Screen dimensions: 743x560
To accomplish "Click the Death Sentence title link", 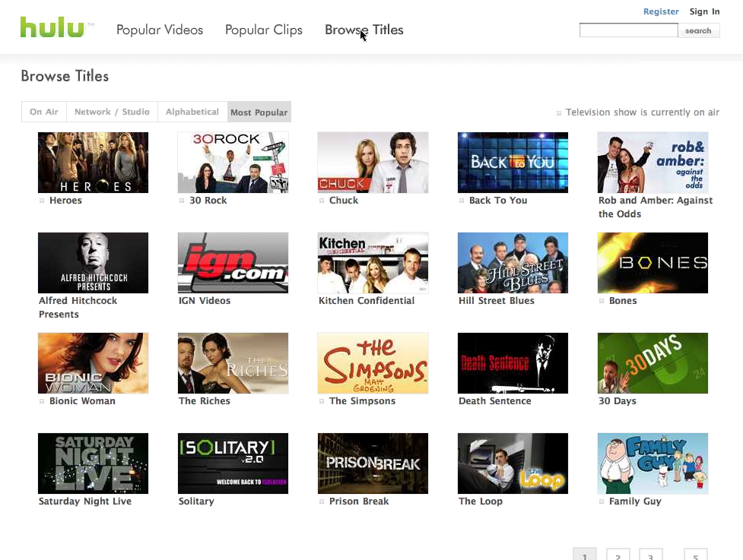I will pos(495,401).
